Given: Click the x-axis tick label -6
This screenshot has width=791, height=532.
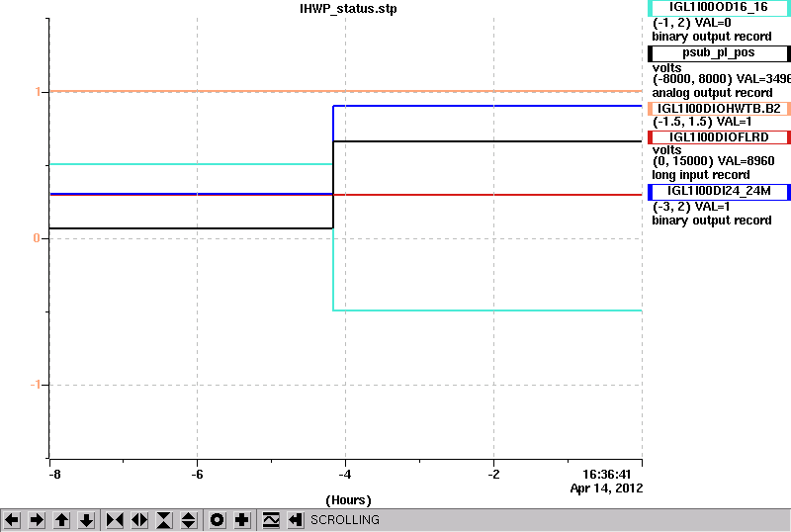Looking at the screenshot, I should coord(197,475).
